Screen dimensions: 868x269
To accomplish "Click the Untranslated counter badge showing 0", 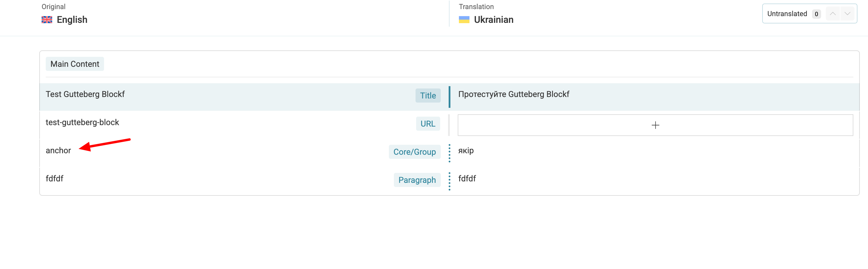I will pyautogui.click(x=816, y=14).
